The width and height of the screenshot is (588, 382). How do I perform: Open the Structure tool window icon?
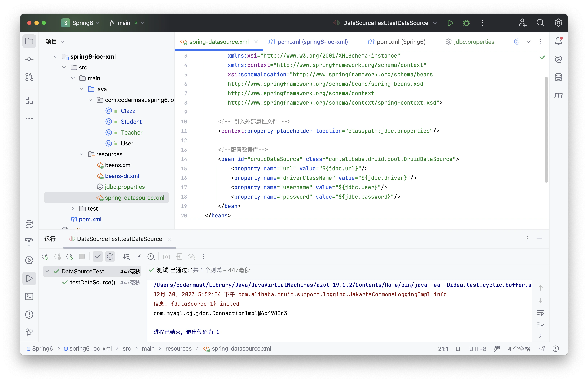[29, 100]
